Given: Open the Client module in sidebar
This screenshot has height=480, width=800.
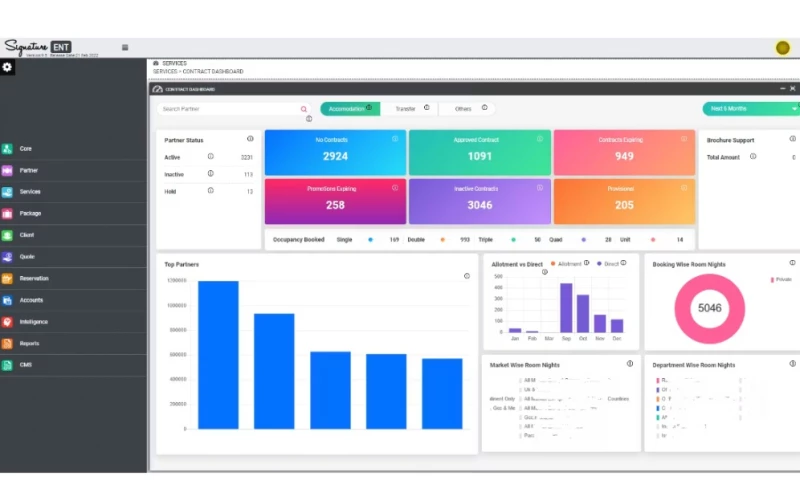Looking at the screenshot, I should pyautogui.click(x=73, y=235).
